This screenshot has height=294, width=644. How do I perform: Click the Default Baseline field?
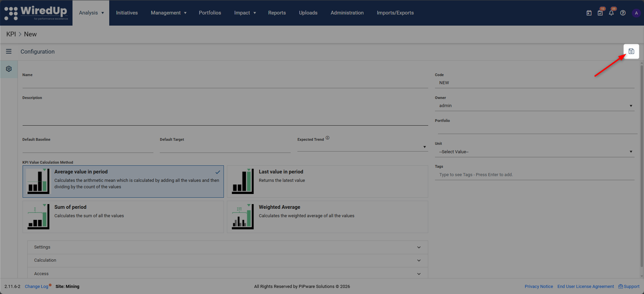pyautogui.click(x=88, y=148)
